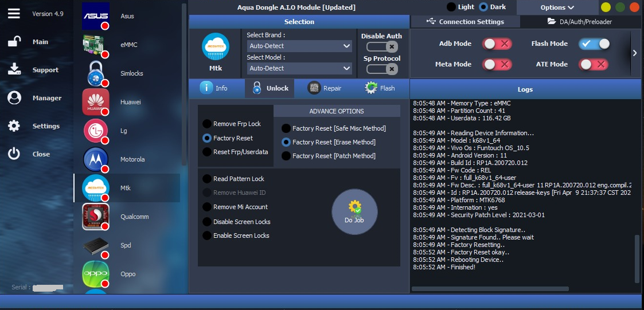Open the Select Model dropdown
The width and height of the screenshot is (644, 310).
point(299,68)
